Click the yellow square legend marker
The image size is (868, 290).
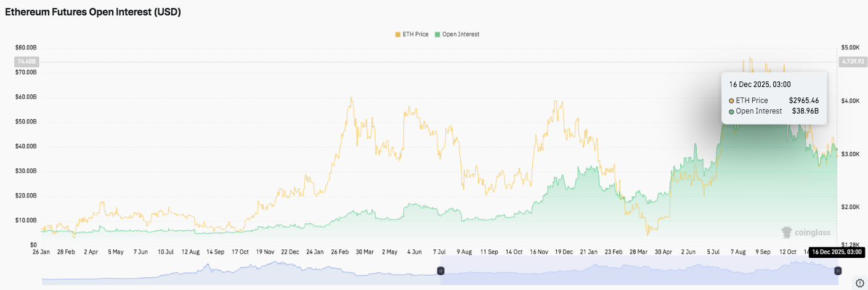coord(397,35)
